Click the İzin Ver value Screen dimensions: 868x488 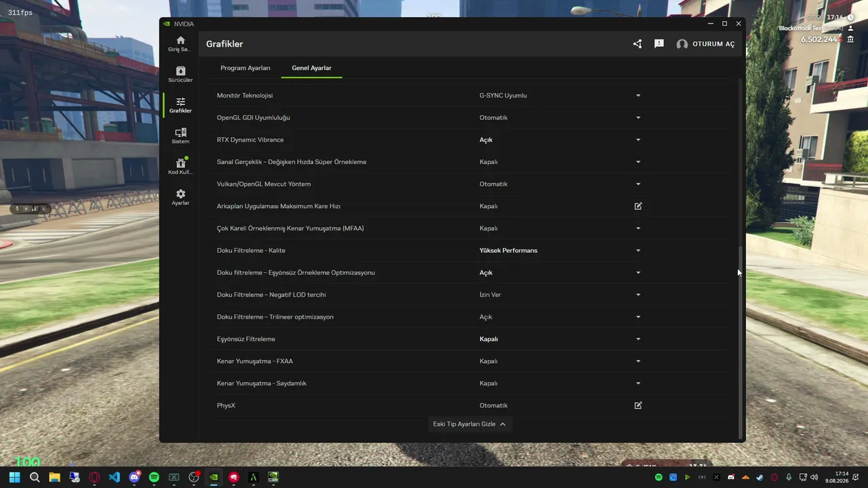[x=490, y=295]
